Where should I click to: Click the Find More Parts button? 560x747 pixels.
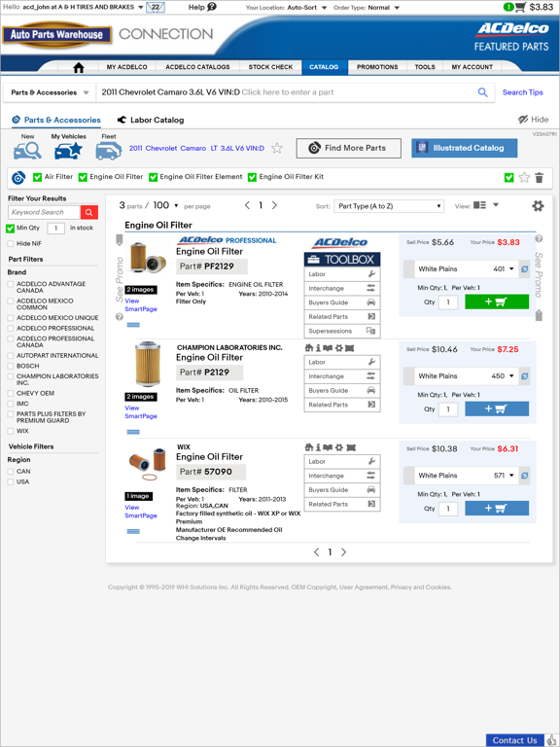tap(349, 148)
